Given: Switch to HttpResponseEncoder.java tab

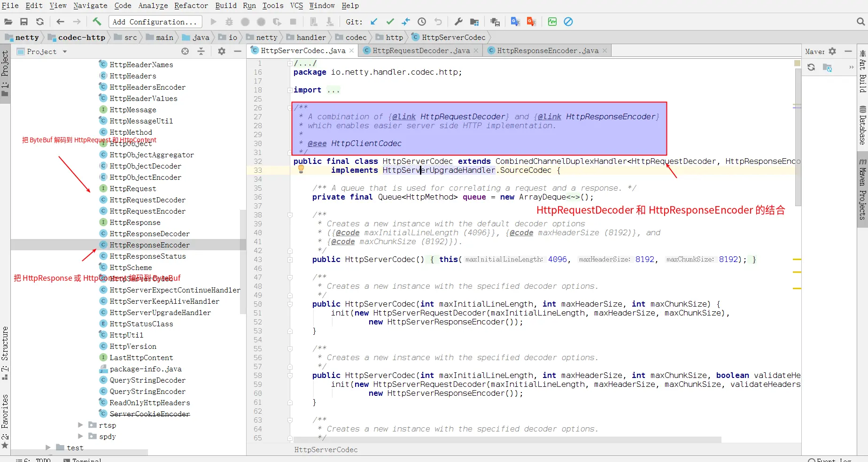Looking at the screenshot, I should [548, 51].
